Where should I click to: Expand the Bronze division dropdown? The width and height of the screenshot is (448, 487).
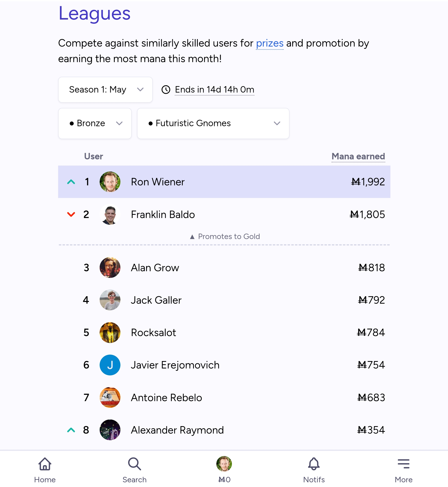pos(95,123)
